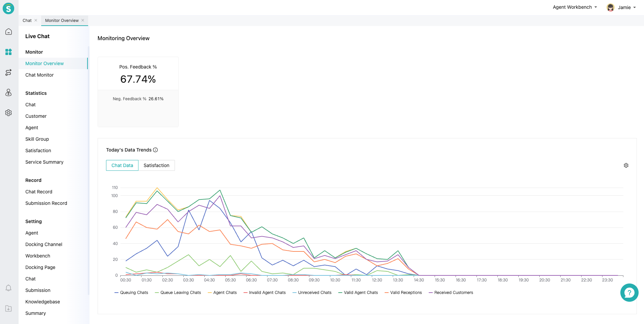Viewport: 644px width, 324px height.
Task: Expand the Jamie account dropdown
Action: coord(627,7)
